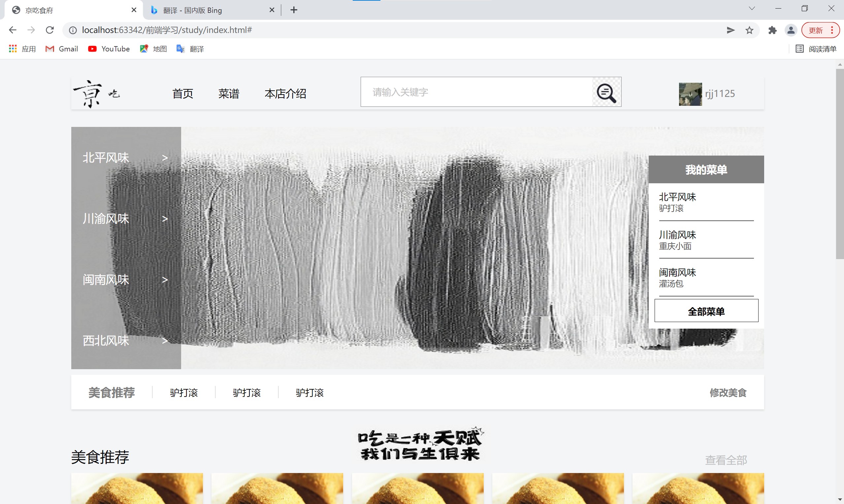Go to 菜谱 navigation item

[229, 94]
